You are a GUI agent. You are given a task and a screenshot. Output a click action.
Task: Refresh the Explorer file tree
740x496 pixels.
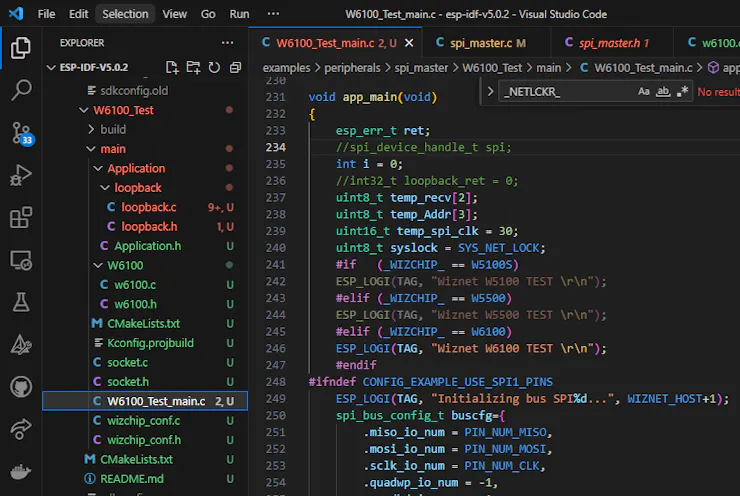pyautogui.click(x=214, y=67)
